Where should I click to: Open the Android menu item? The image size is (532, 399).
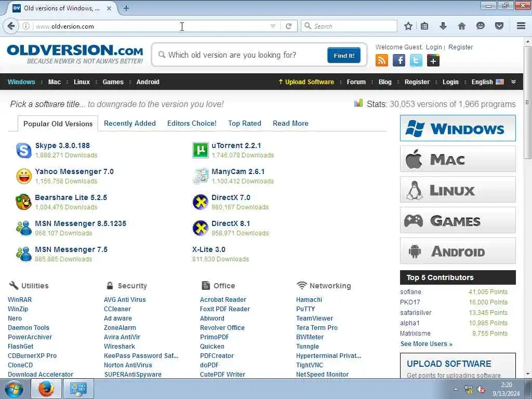(148, 82)
